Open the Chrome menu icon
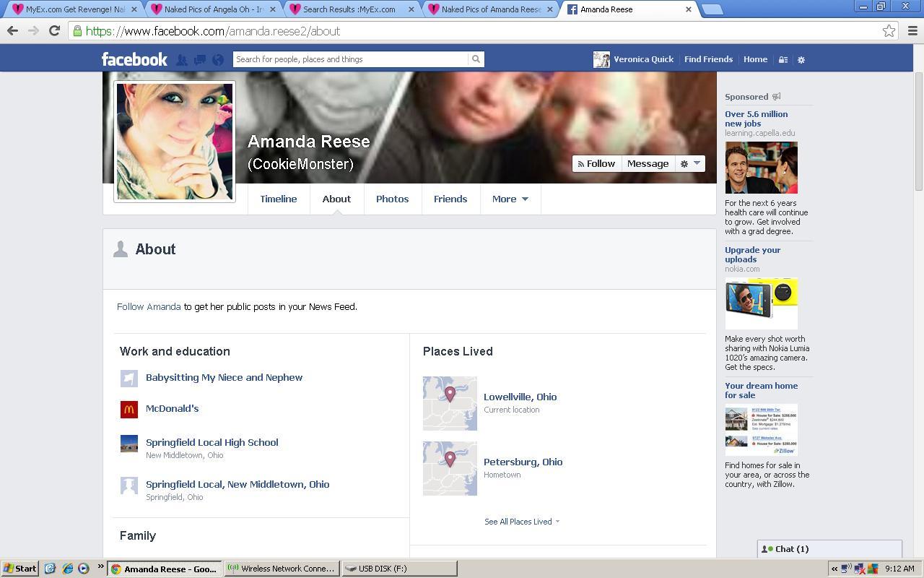 (912, 31)
